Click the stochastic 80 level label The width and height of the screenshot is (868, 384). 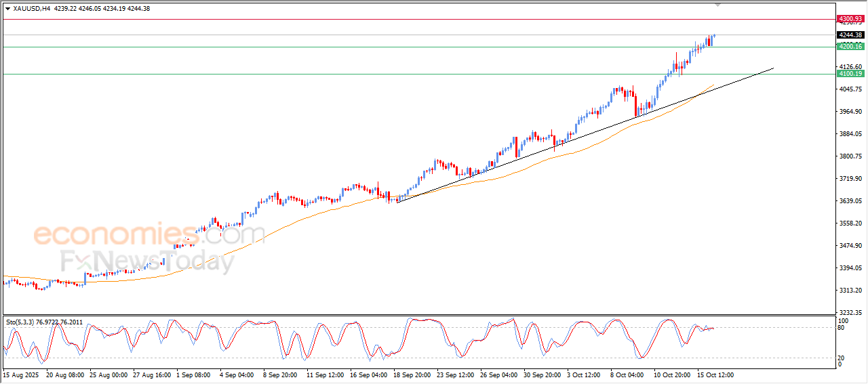pos(842,328)
